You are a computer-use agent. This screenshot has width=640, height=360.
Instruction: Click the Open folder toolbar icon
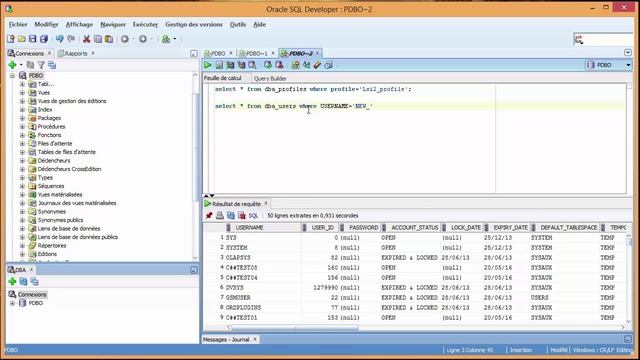(22, 39)
